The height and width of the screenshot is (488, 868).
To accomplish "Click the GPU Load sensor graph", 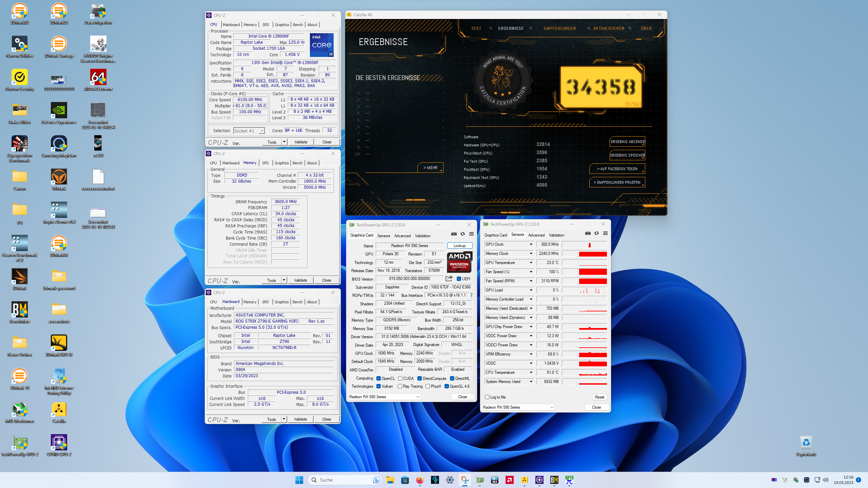I will coord(585,290).
